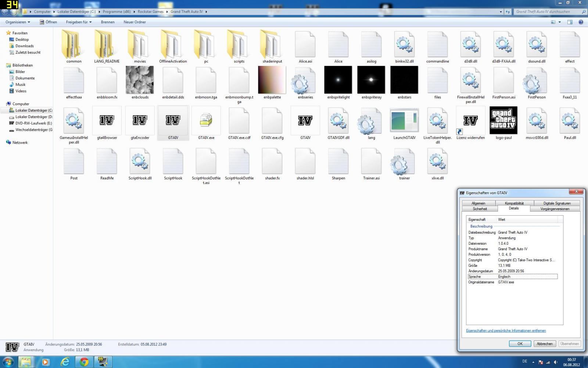Switch to Sicherheit tab
This screenshot has width=588, height=368.
click(480, 209)
